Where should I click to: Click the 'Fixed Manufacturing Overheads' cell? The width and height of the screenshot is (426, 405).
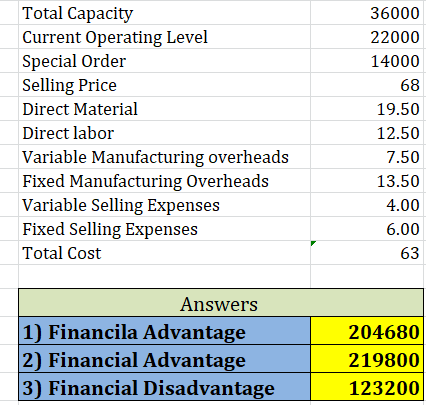click(x=164, y=181)
